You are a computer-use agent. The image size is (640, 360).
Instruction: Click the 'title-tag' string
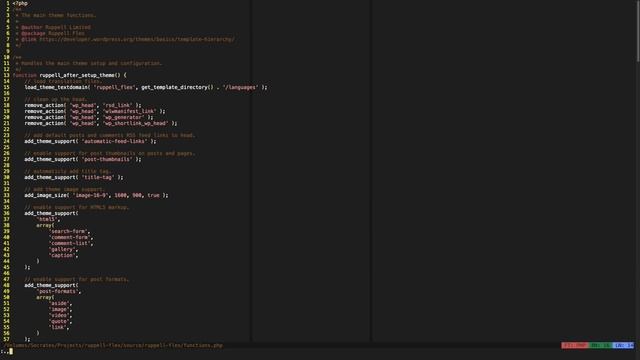pyautogui.click(x=98, y=177)
